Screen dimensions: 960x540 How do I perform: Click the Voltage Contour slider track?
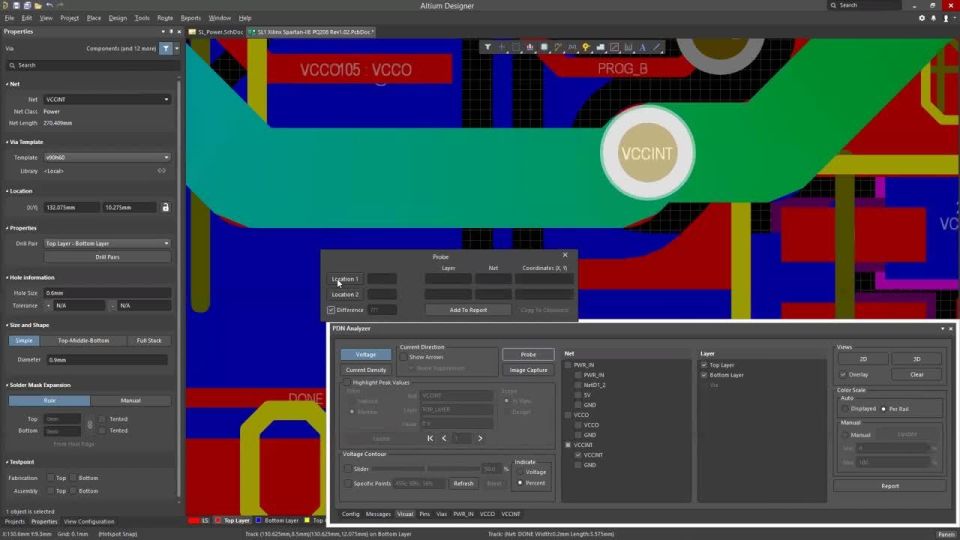[425, 469]
